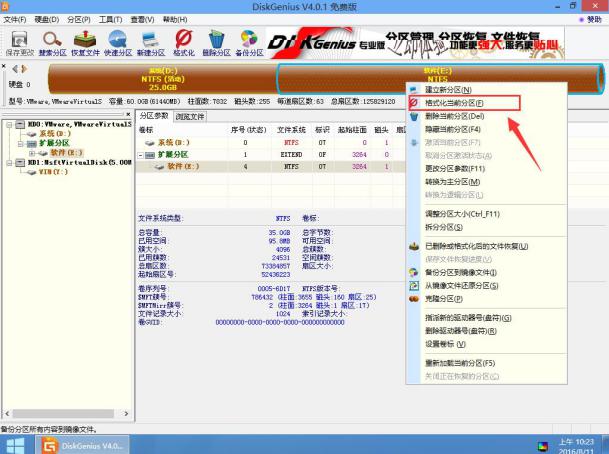
Task: Select the 系统(D:) row in the partition table
Action: click(x=271, y=143)
